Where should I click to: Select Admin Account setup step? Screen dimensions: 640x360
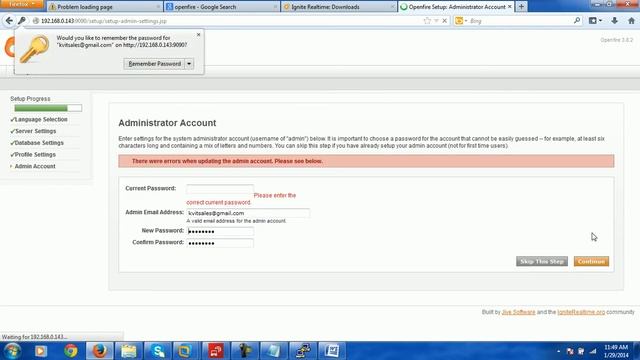[x=35, y=167]
